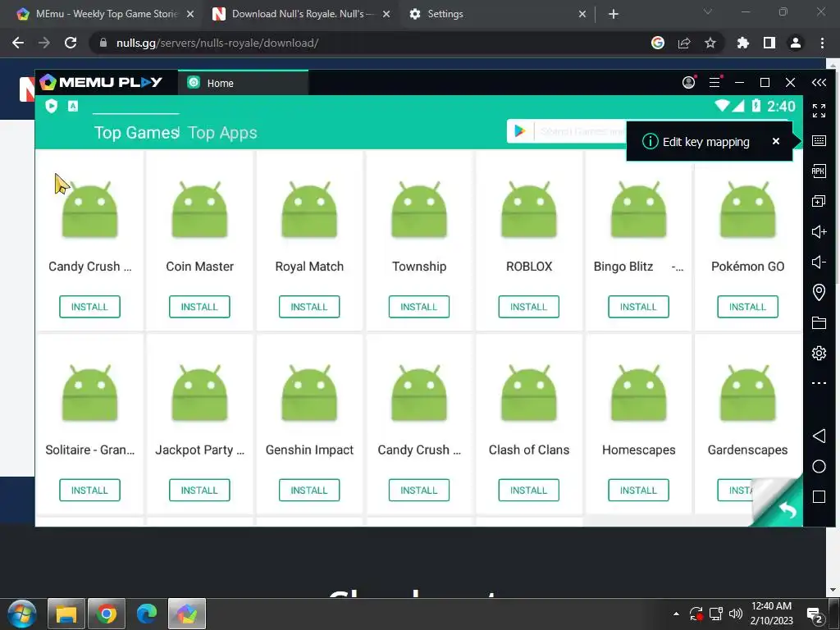Open Windows Start menu
Viewport: 840px width, 630px height.
point(22,614)
